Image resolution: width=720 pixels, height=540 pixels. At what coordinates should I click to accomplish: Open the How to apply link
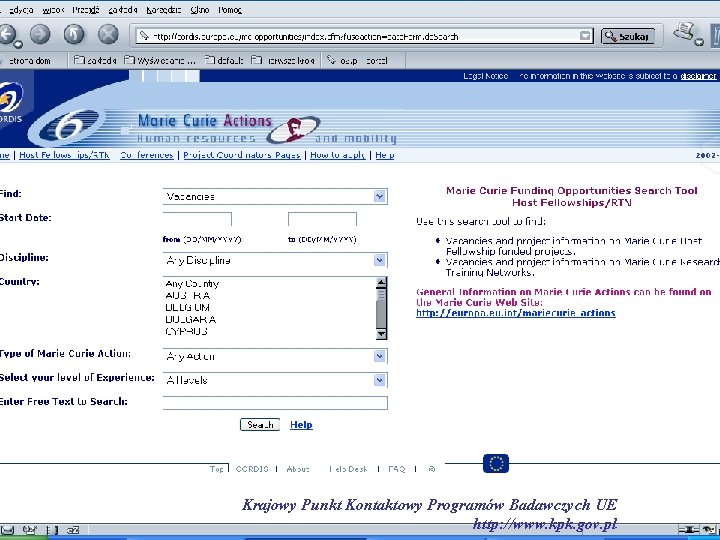pos(338,155)
